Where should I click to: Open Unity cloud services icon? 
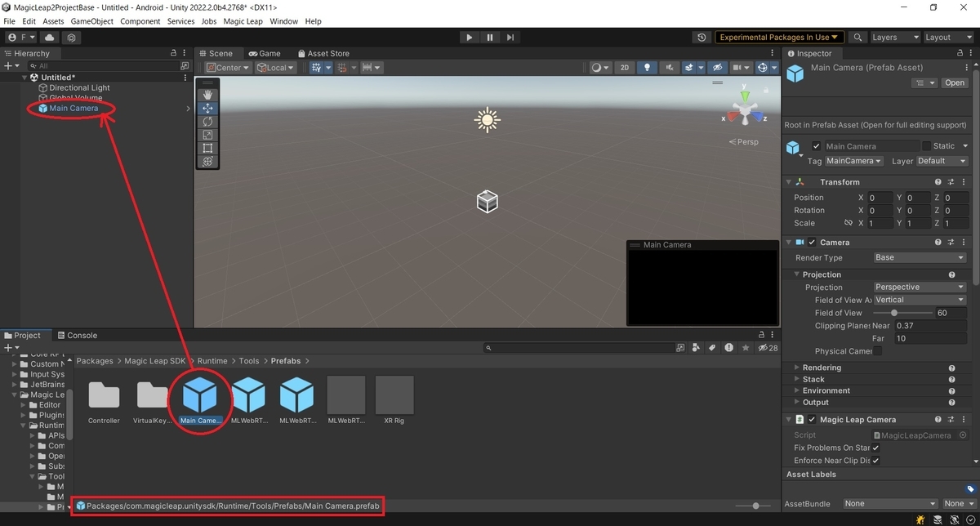51,38
